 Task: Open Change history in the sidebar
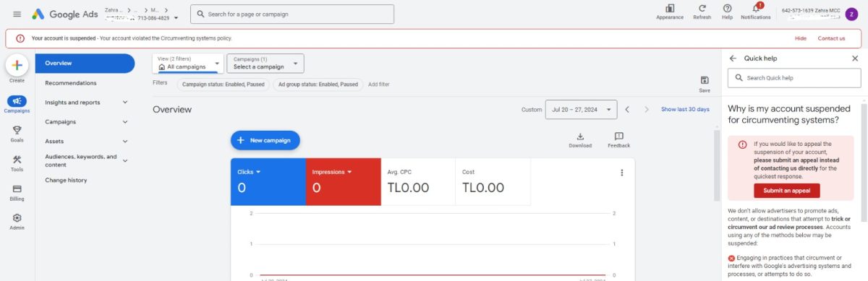[66, 180]
